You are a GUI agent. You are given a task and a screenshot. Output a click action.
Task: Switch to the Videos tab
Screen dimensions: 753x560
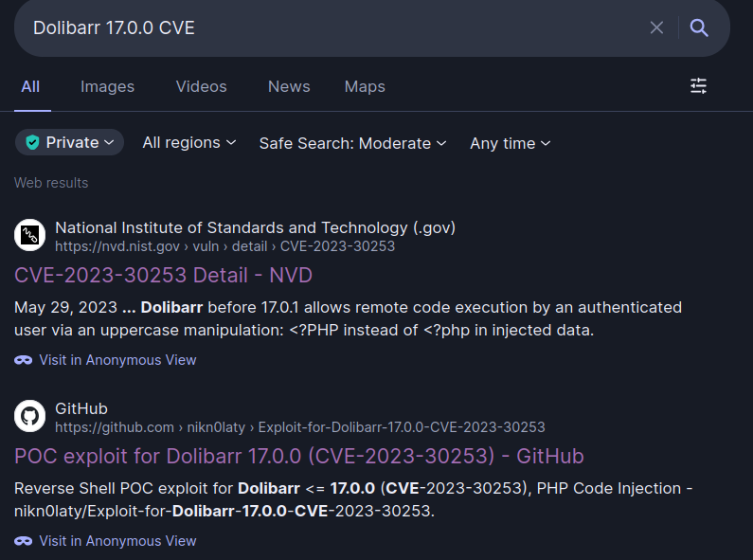pos(201,86)
